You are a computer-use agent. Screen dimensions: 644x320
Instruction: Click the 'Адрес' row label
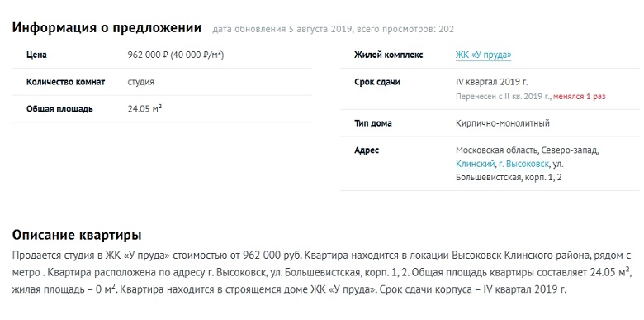click(x=367, y=150)
